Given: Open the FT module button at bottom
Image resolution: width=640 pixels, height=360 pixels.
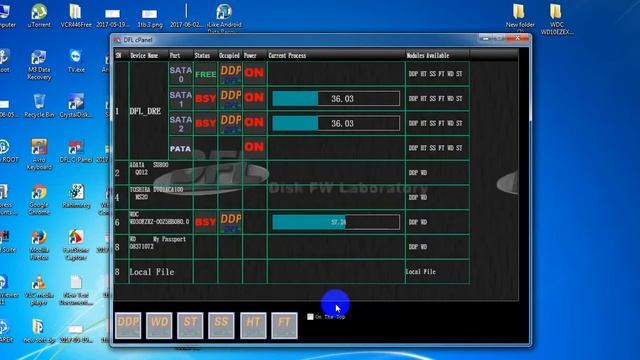Looking at the screenshot, I should 284,325.
